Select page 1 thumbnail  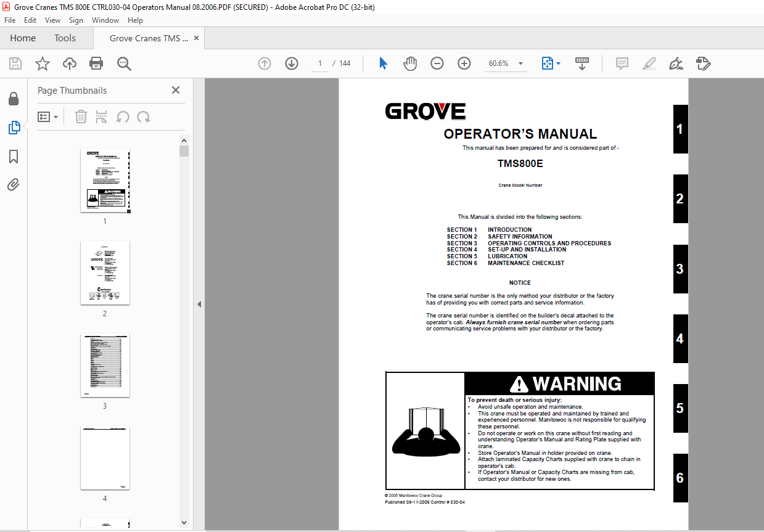click(x=105, y=180)
